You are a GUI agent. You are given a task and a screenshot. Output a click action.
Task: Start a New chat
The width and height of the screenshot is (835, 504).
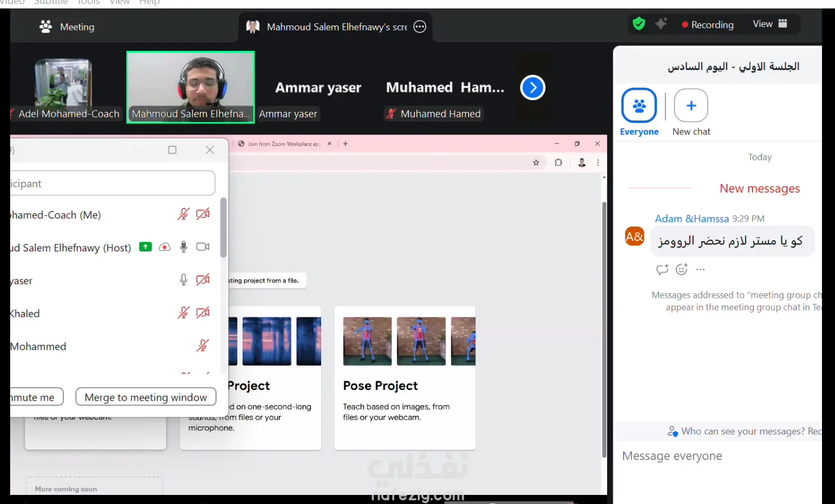(x=691, y=112)
